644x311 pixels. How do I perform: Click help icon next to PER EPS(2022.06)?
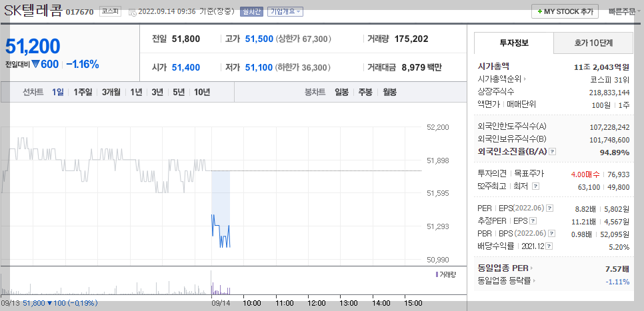click(550, 209)
